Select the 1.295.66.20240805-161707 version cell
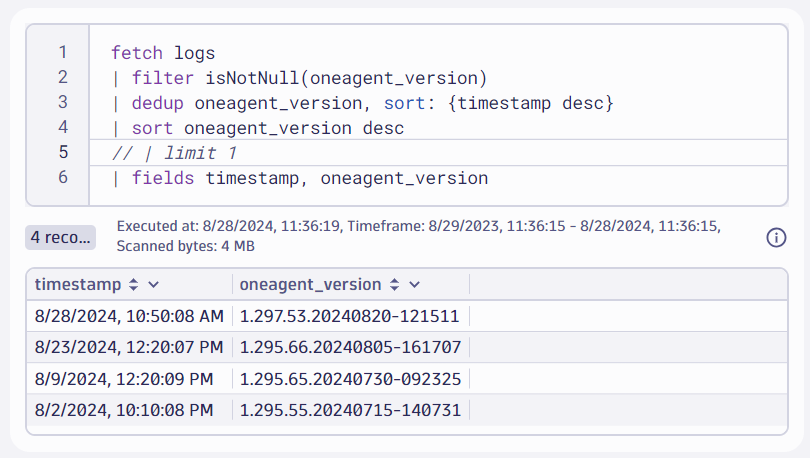This screenshot has width=810, height=458. (349, 348)
